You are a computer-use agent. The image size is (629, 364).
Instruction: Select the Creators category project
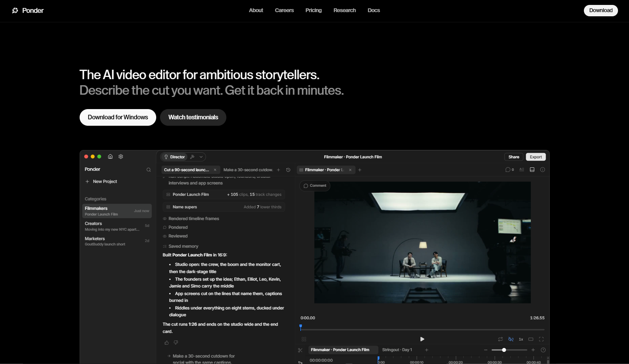117,227
